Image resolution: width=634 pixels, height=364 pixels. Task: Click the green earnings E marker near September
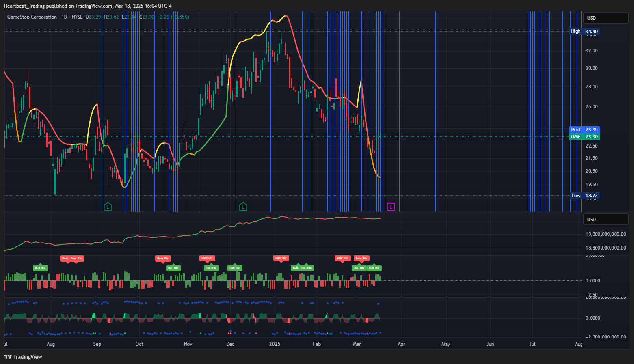[x=108, y=207]
